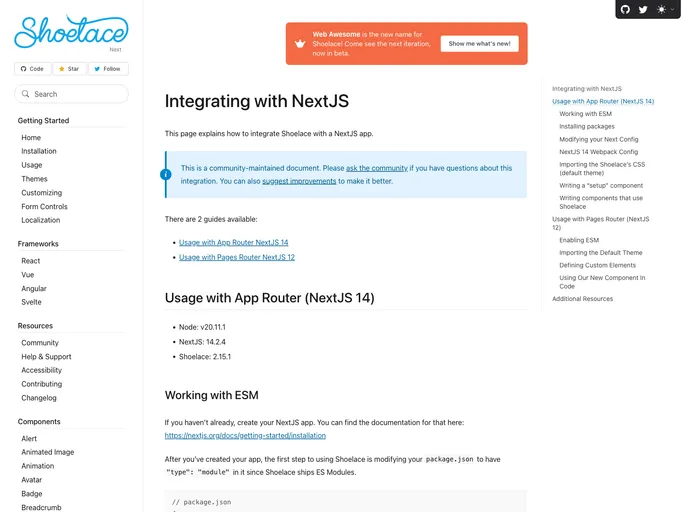Jump to 'Installing packages' in table of contents
Image resolution: width=688 pixels, height=512 pixels.
tap(587, 126)
